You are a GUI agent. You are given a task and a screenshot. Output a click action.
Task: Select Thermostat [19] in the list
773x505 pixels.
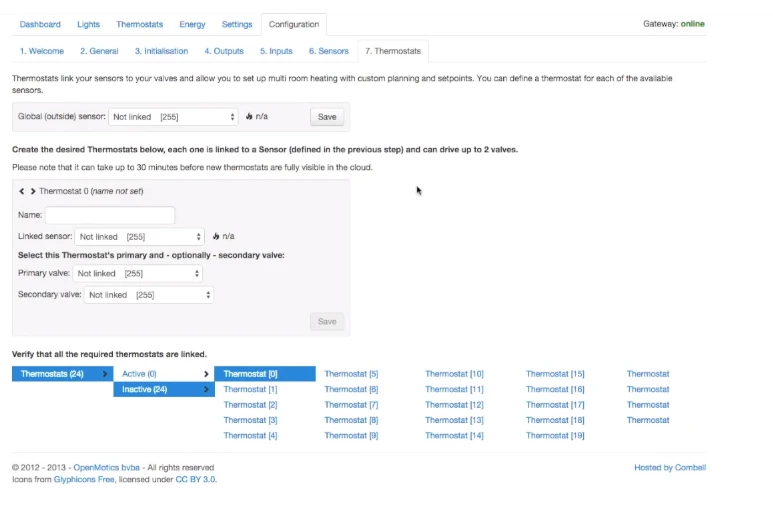[555, 435]
